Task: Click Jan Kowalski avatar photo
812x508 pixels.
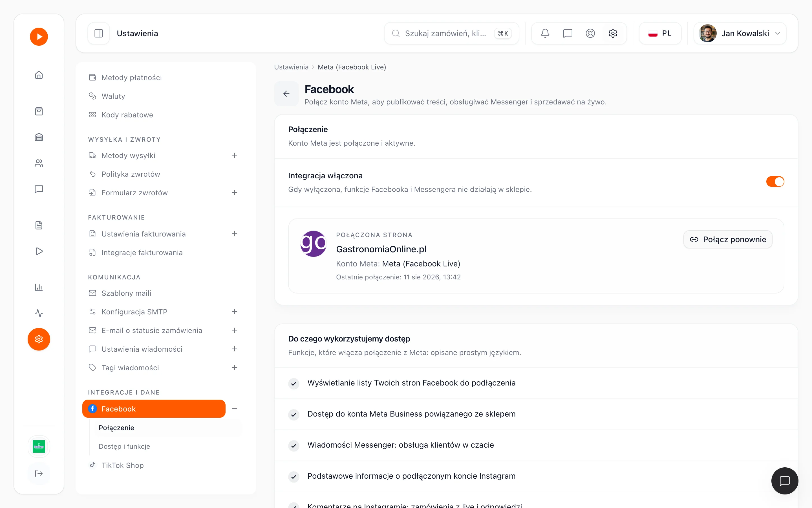Action: 708,33
